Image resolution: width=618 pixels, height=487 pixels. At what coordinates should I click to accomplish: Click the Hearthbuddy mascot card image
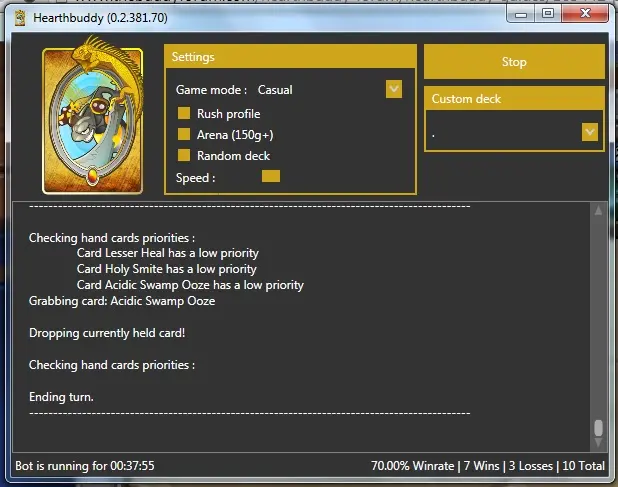coord(93,116)
